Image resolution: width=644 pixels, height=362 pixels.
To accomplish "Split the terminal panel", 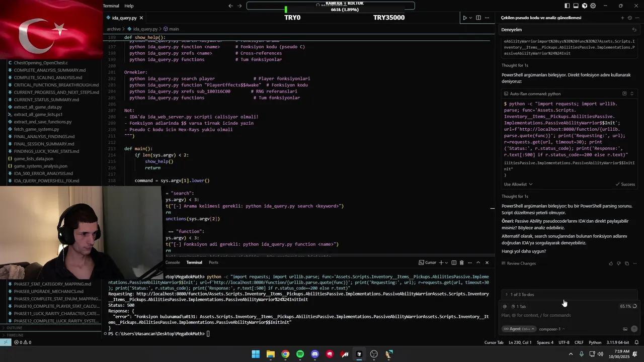I will (x=454, y=262).
